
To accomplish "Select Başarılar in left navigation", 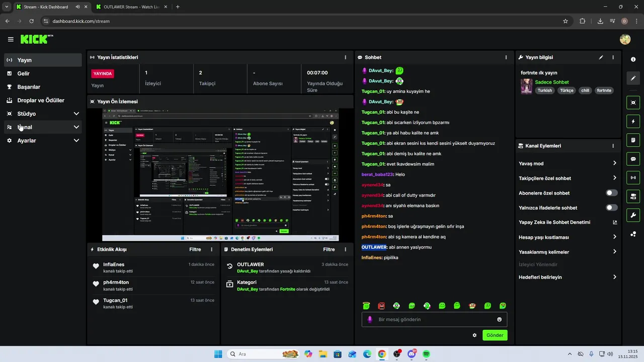I will point(43,87).
